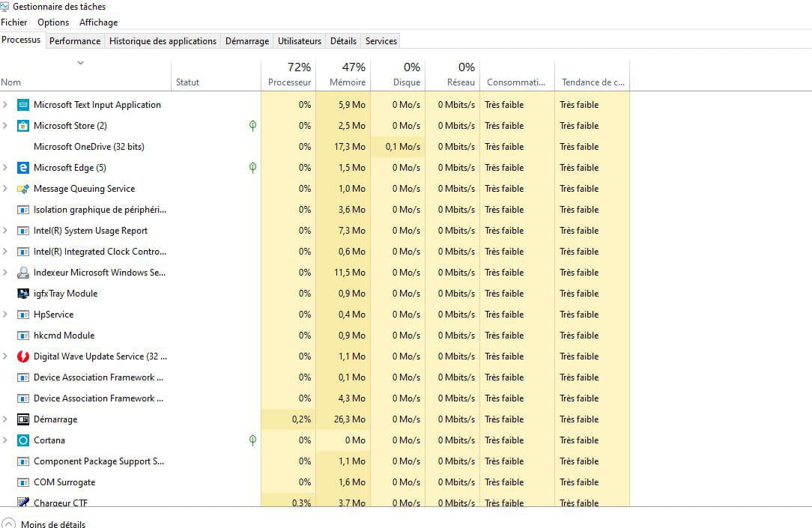Screen dimensions: 812x528
Task: Switch to the Performance tab
Action: coord(75,41)
